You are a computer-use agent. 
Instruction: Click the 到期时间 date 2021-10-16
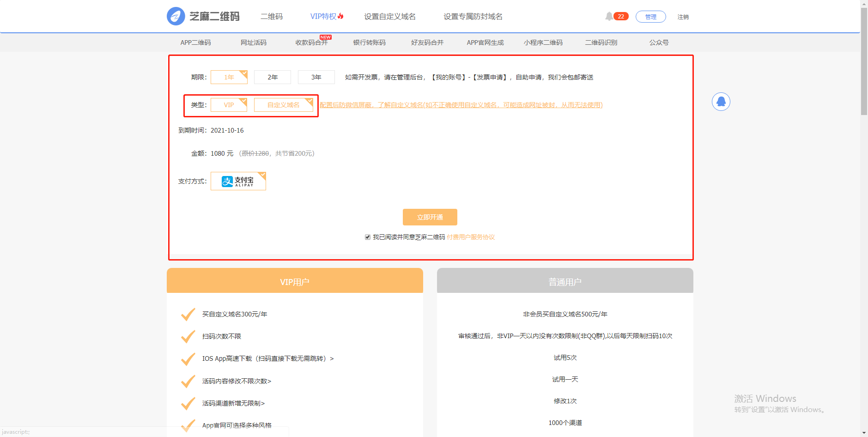coord(227,130)
